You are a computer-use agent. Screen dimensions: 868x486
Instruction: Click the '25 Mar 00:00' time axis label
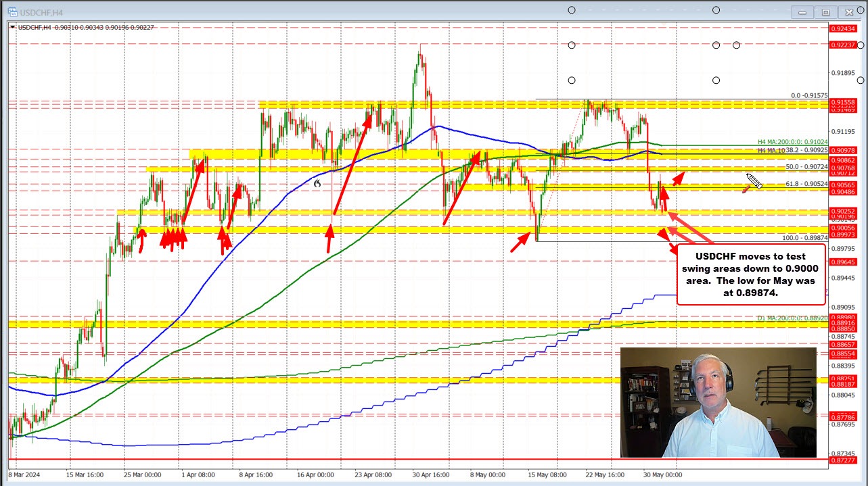tap(141, 475)
